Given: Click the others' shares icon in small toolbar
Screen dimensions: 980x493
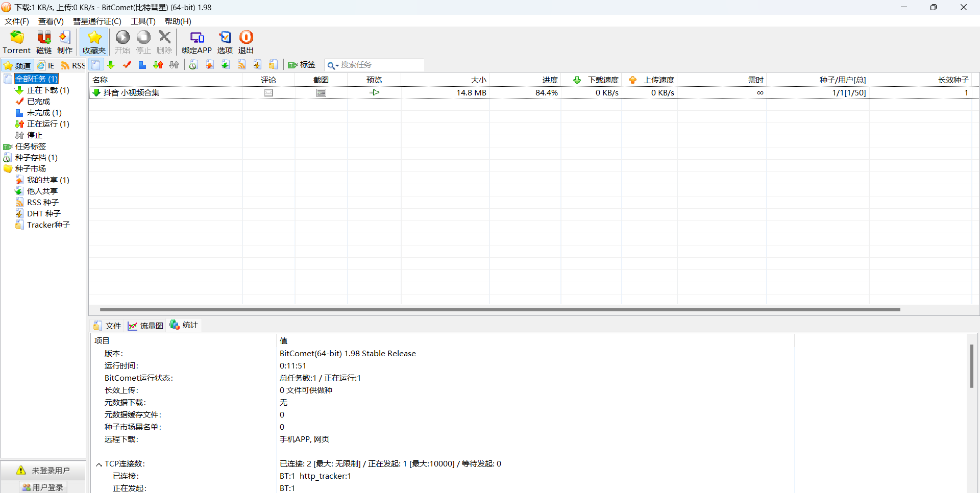Looking at the screenshot, I should coord(225,65).
